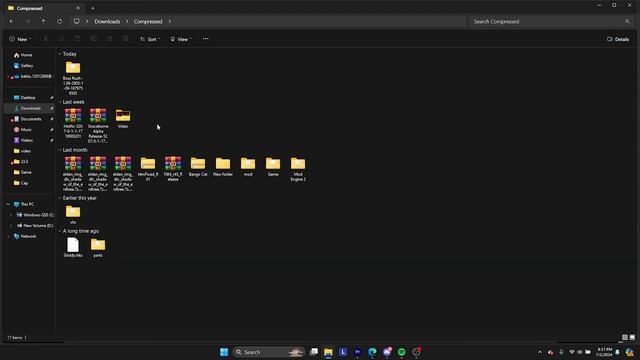Select the Griddy.hkx file
The height and width of the screenshot is (360, 640).
[x=73, y=247]
